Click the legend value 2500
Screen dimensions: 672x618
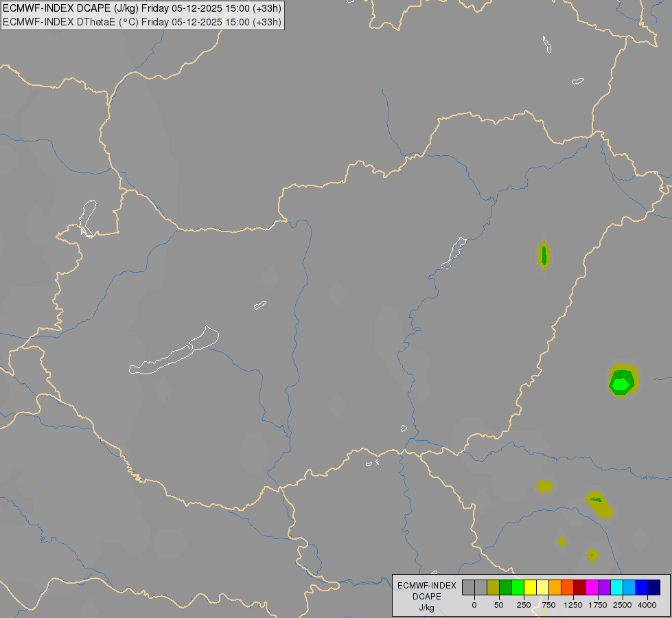click(623, 605)
